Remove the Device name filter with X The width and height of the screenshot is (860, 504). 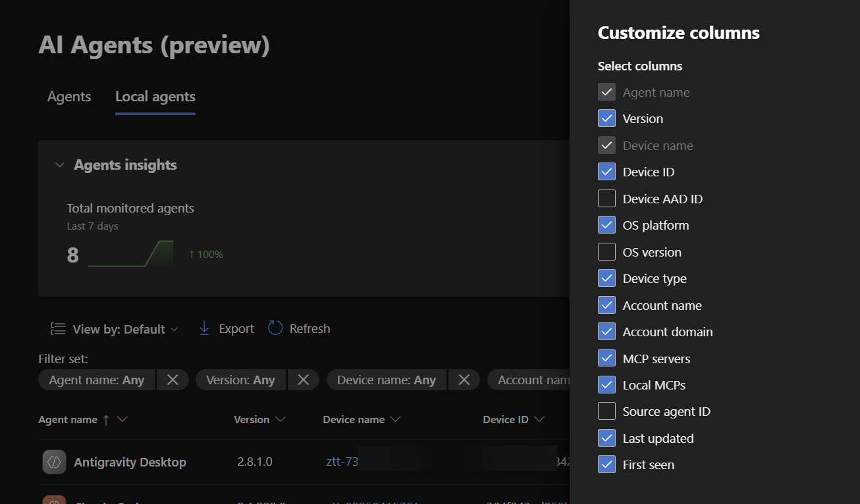click(x=464, y=380)
